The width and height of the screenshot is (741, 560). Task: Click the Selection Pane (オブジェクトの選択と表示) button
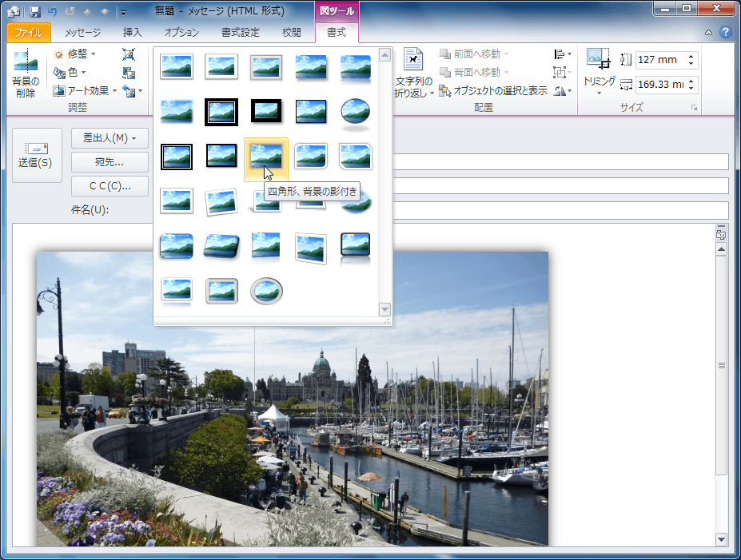493,90
